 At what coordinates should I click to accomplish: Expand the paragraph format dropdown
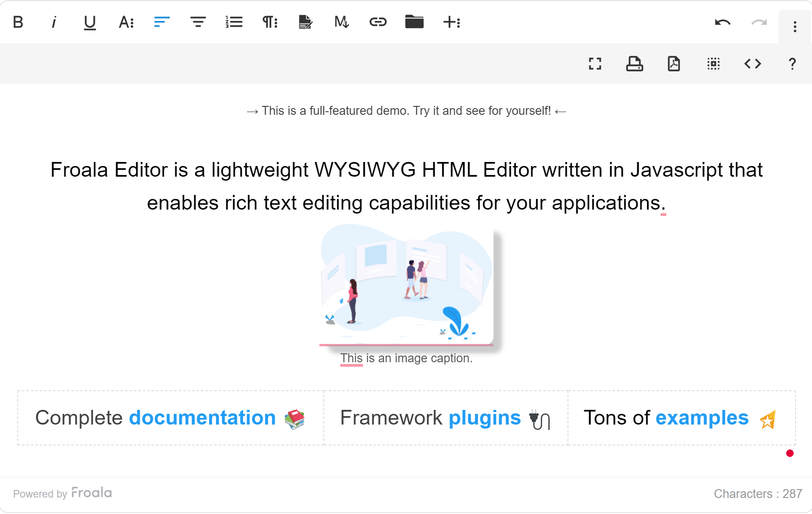coord(269,22)
